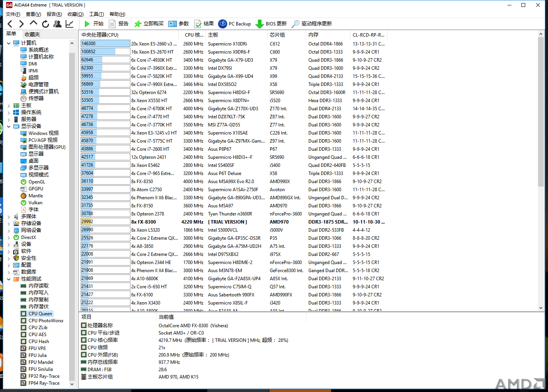548x392 pixels.
Task: Select 字体 fonts tree item
Action: tap(30, 210)
